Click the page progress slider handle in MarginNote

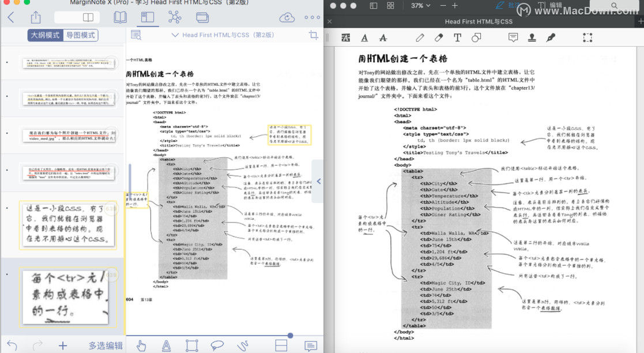point(291,336)
